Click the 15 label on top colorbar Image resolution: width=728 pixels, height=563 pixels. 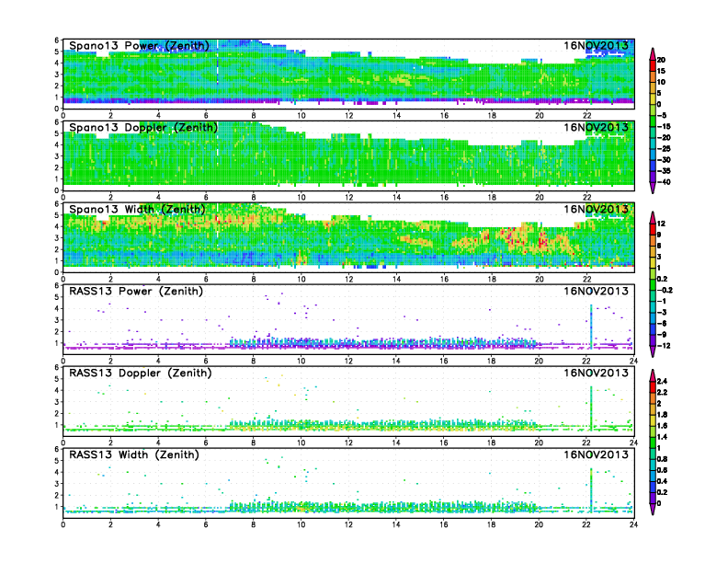click(661, 71)
